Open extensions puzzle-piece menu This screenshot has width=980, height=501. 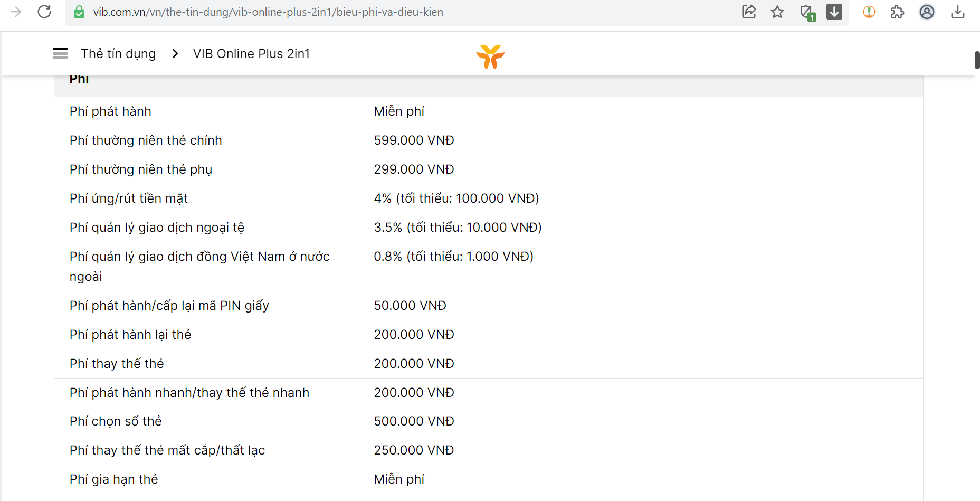point(897,12)
